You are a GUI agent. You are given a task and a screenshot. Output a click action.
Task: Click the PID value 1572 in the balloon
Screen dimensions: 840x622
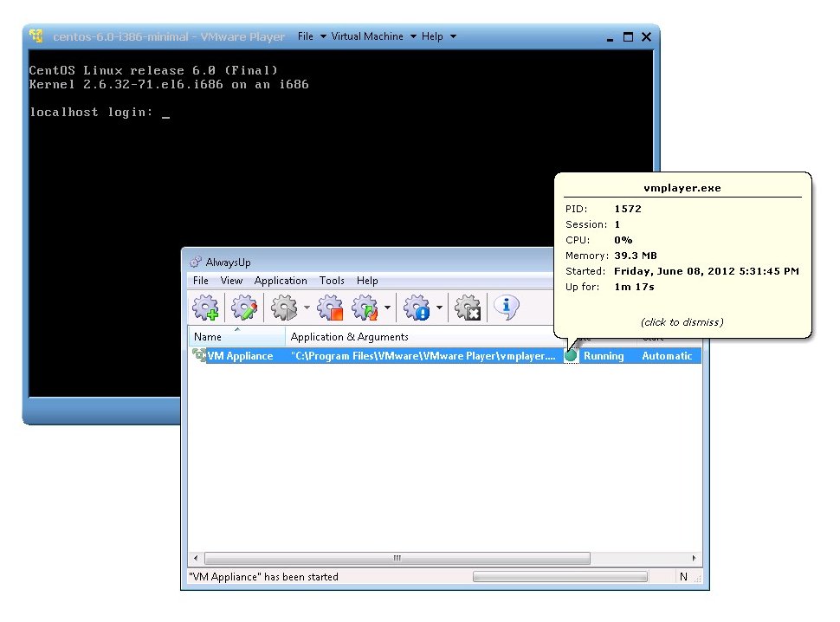pyautogui.click(x=628, y=209)
